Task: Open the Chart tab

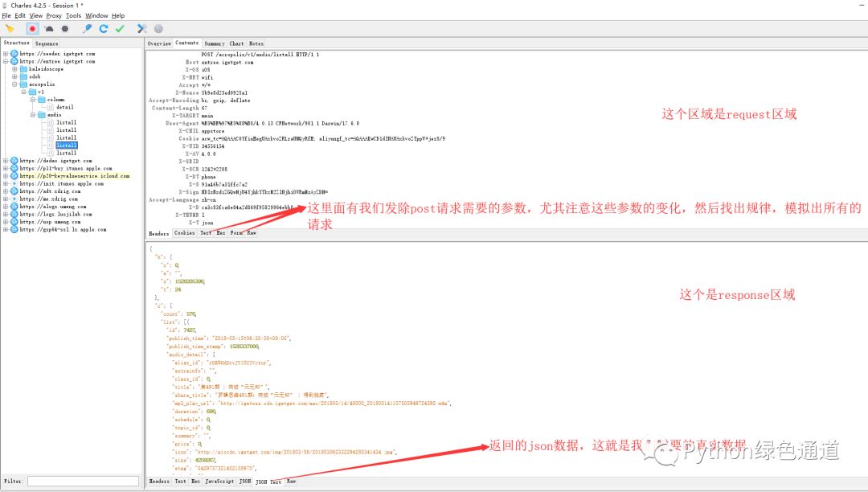Action: pyautogui.click(x=236, y=43)
